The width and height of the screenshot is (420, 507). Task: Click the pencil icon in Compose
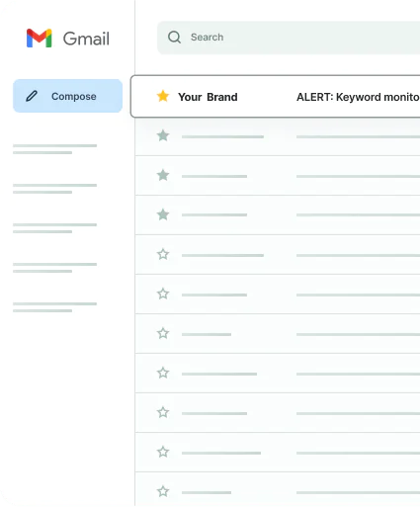pyautogui.click(x=32, y=96)
